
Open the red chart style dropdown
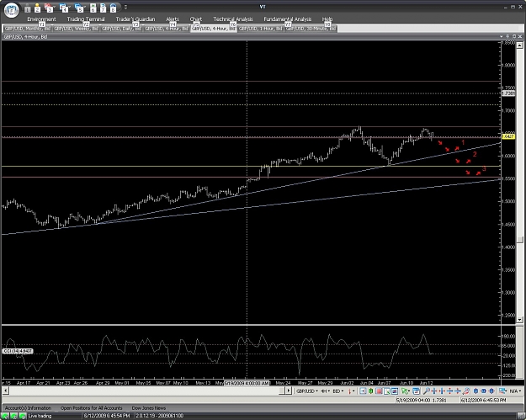coord(351,391)
